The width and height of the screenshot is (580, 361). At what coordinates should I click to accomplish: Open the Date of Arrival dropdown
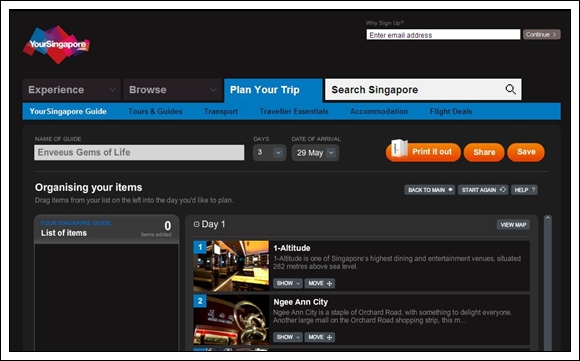[315, 152]
